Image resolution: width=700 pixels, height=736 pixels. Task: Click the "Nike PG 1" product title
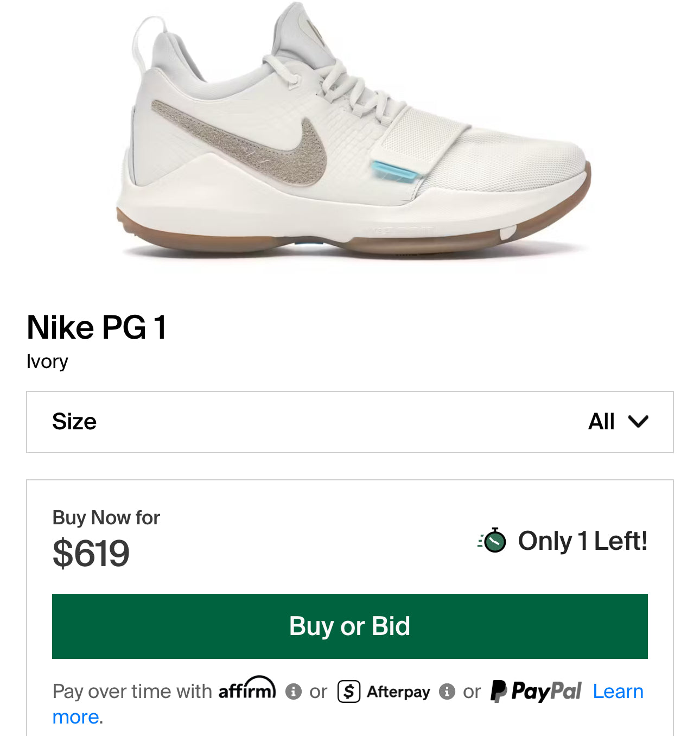pos(97,328)
